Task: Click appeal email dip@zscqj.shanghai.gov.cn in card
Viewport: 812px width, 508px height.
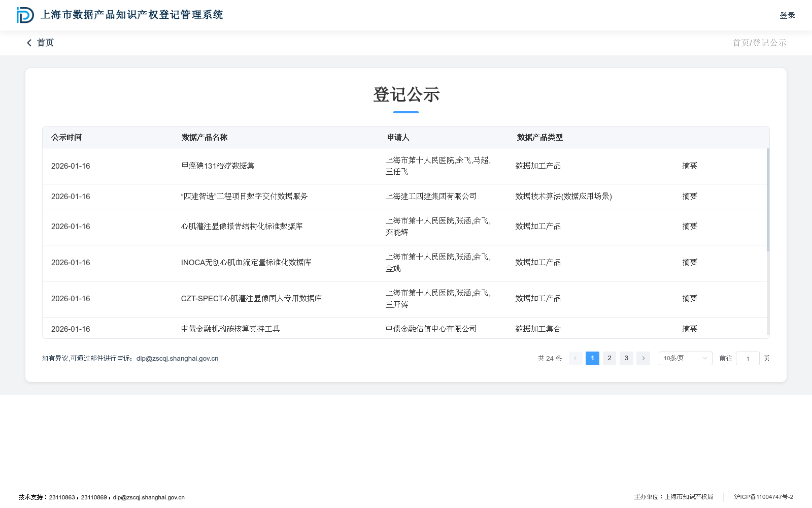Action: pos(178,359)
